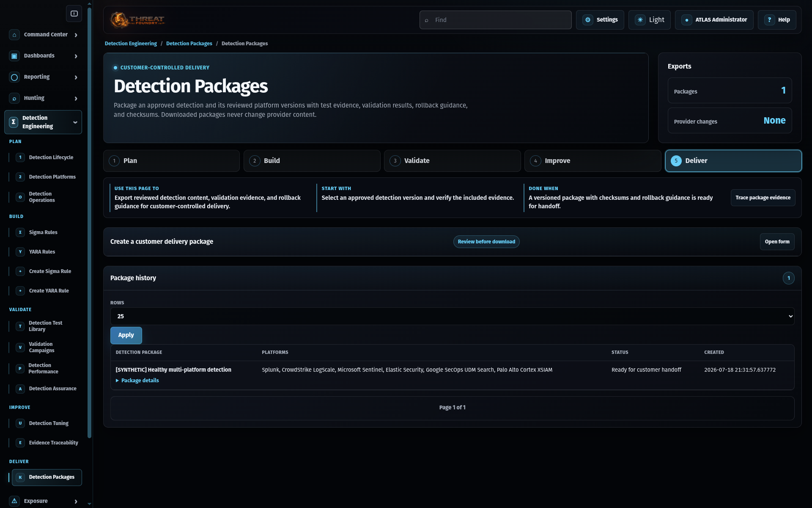Viewport: 812px width, 508px height.
Task: Select the Deliver step tab
Action: [733, 161]
